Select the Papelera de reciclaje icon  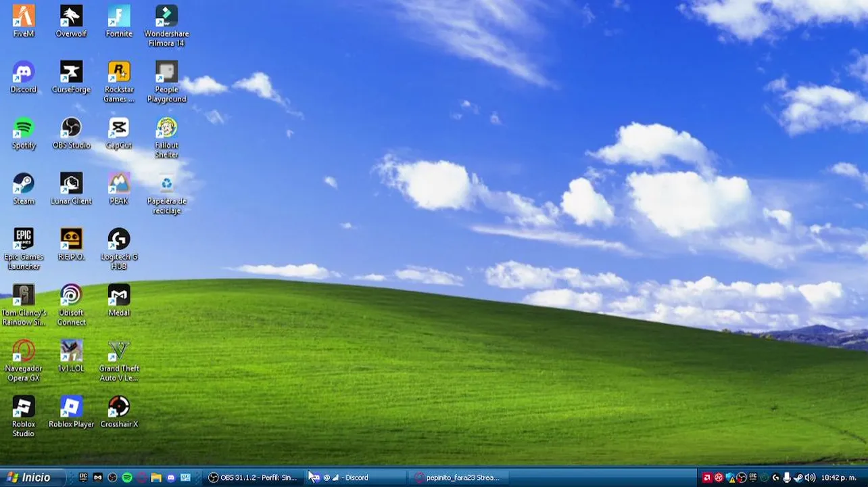[x=166, y=193]
